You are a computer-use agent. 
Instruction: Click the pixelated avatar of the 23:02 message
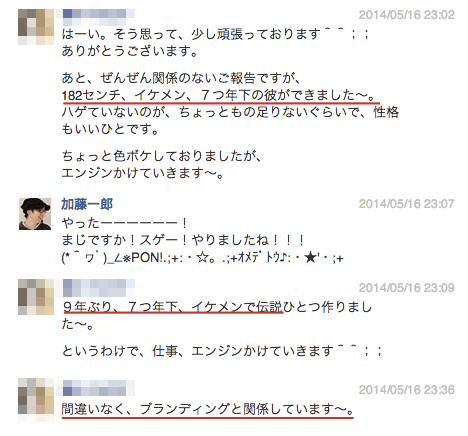[36, 27]
